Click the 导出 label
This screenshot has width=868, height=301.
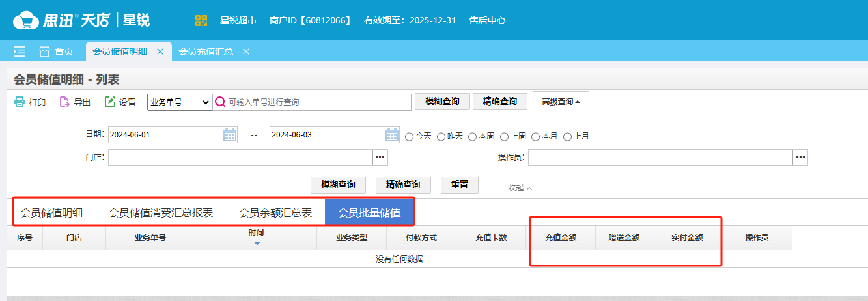point(82,102)
